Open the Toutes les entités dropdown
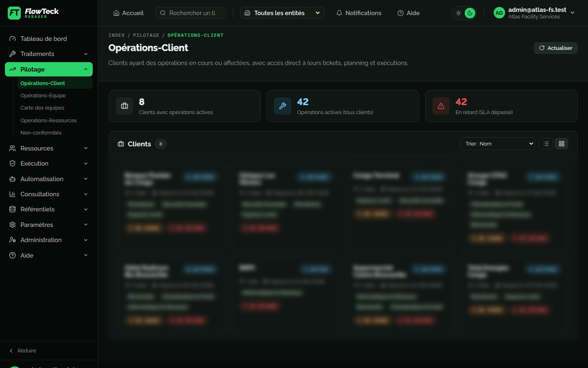The height and width of the screenshot is (368, 588). (x=282, y=13)
